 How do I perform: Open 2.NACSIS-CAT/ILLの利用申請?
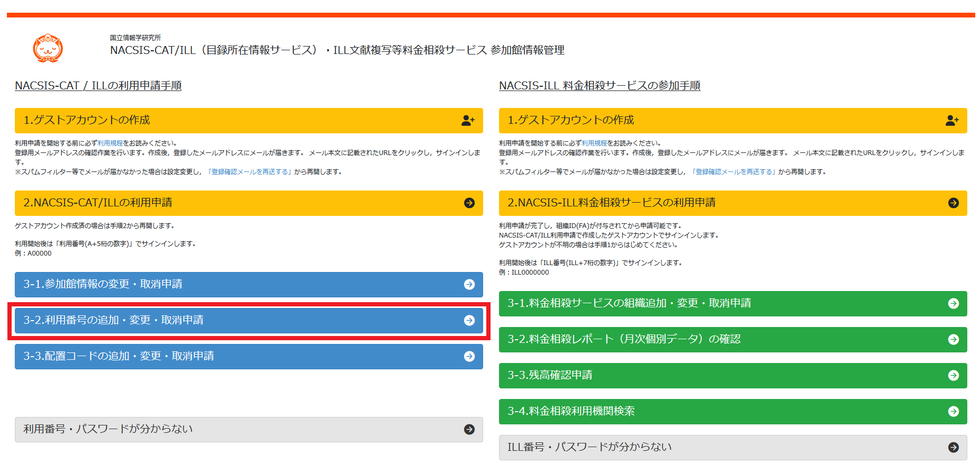click(x=249, y=203)
